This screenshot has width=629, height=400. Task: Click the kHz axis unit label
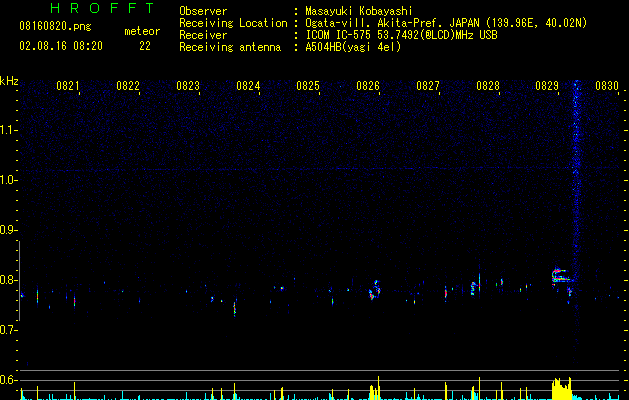[9, 81]
